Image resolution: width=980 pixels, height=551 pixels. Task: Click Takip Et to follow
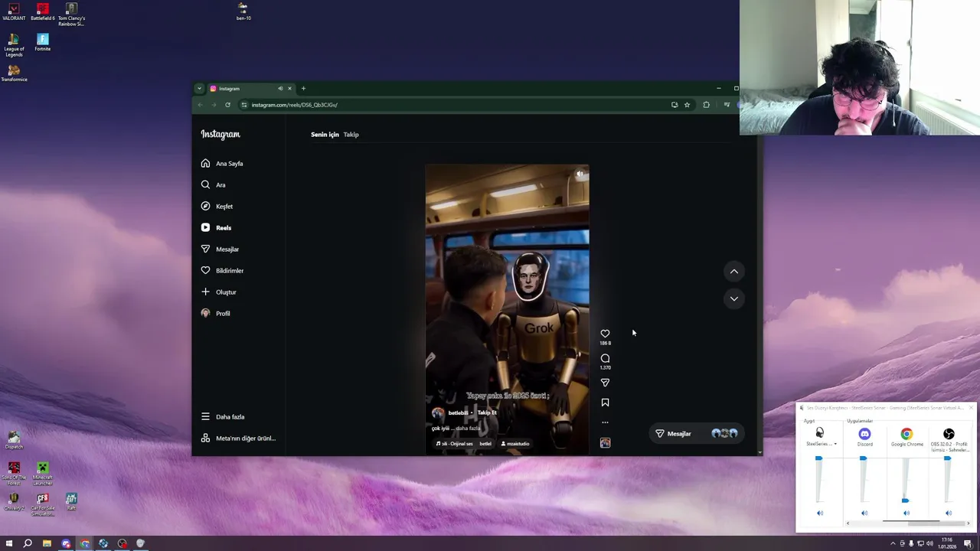pyautogui.click(x=487, y=412)
